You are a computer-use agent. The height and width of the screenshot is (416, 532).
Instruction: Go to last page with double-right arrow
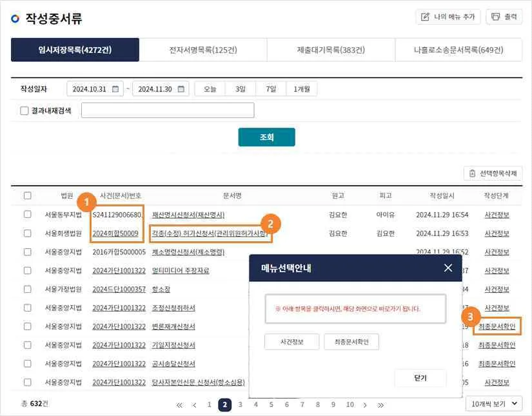click(x=380, y=405)
